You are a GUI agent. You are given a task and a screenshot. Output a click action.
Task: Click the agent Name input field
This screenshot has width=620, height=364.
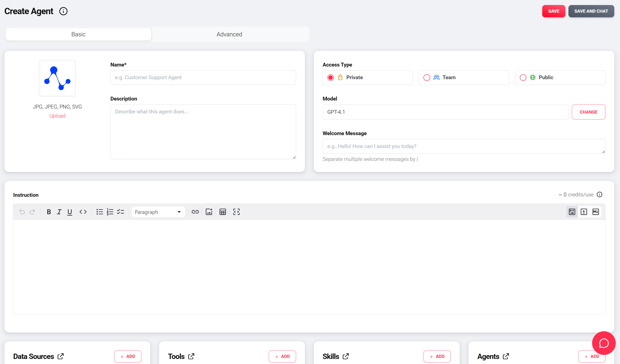tap(203, 78)
